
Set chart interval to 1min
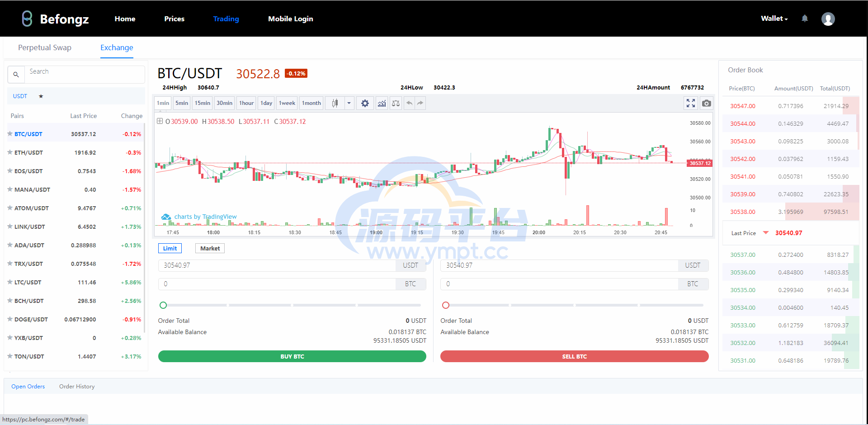[x=163, y=103]
